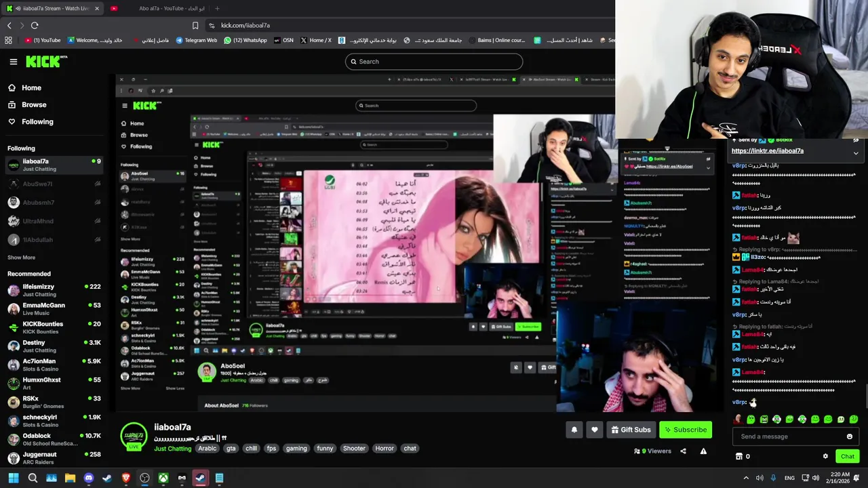
Task: Open UltraMhnd channel in the Following list
Action: [x=53, y=221]
